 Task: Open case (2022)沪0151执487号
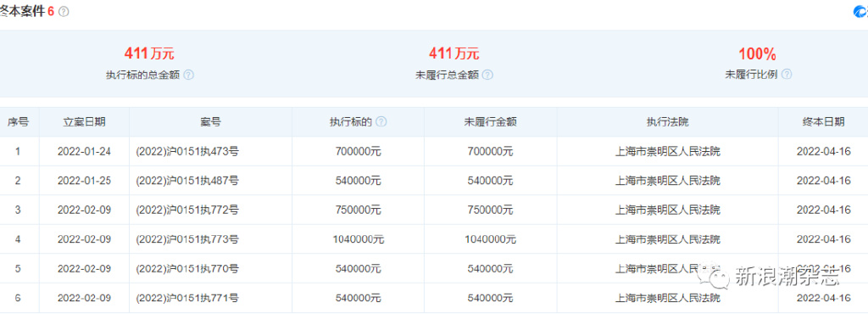(x=187, y=181)
